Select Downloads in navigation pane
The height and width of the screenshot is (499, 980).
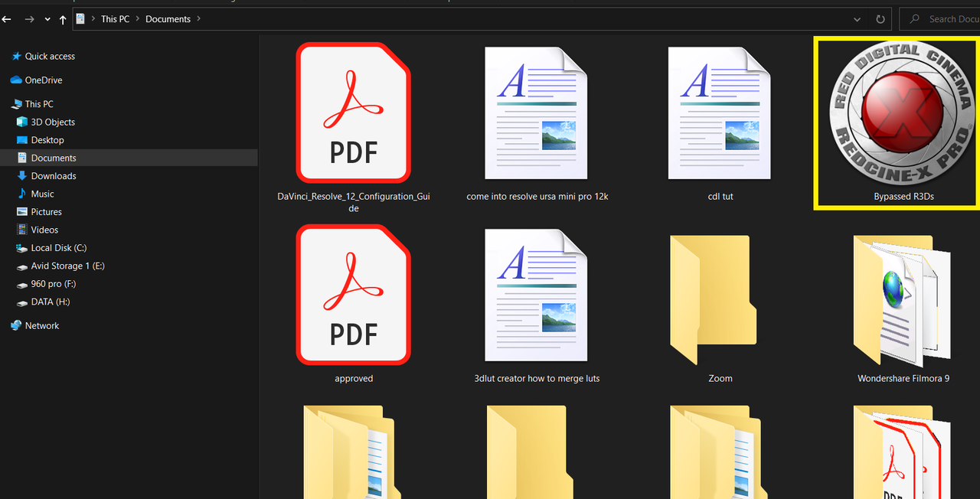(x=54, y=176)
